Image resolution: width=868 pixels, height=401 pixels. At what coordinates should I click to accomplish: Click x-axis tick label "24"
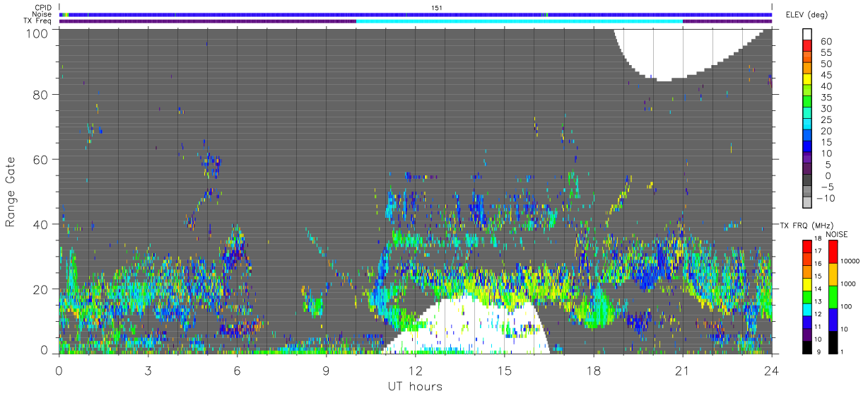tap(771, 371)
